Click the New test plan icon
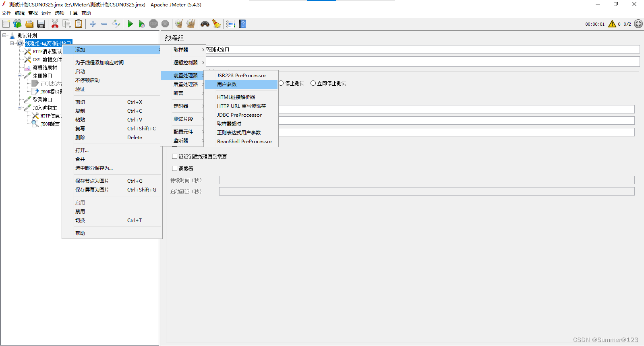 (6, 24)
